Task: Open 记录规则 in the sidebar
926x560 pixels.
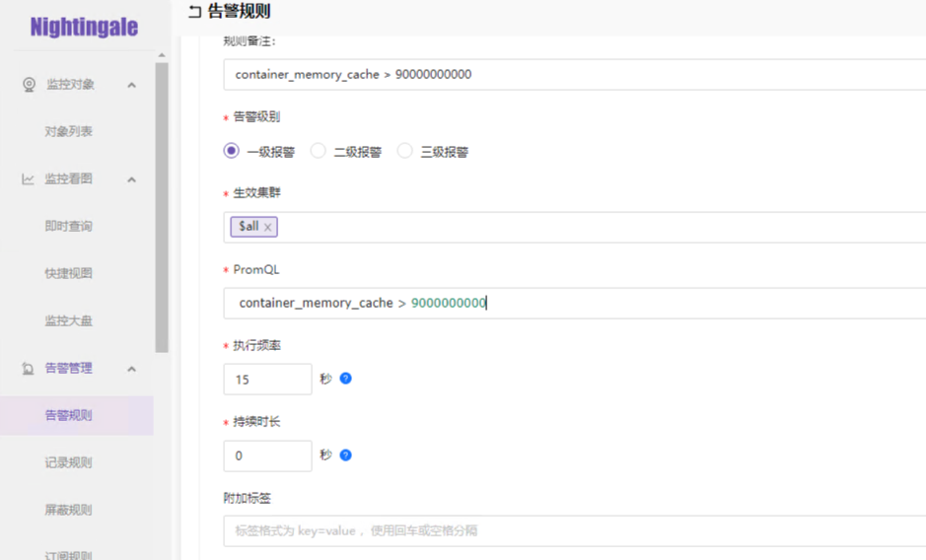Action: pos(68,462)
